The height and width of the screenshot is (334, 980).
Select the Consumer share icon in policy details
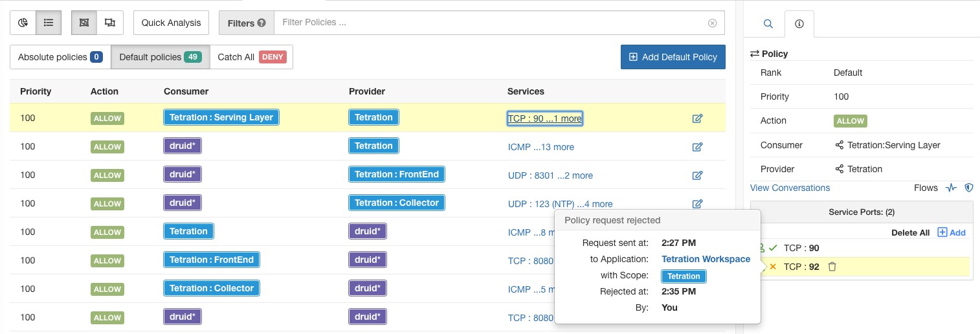coord(840,145)
